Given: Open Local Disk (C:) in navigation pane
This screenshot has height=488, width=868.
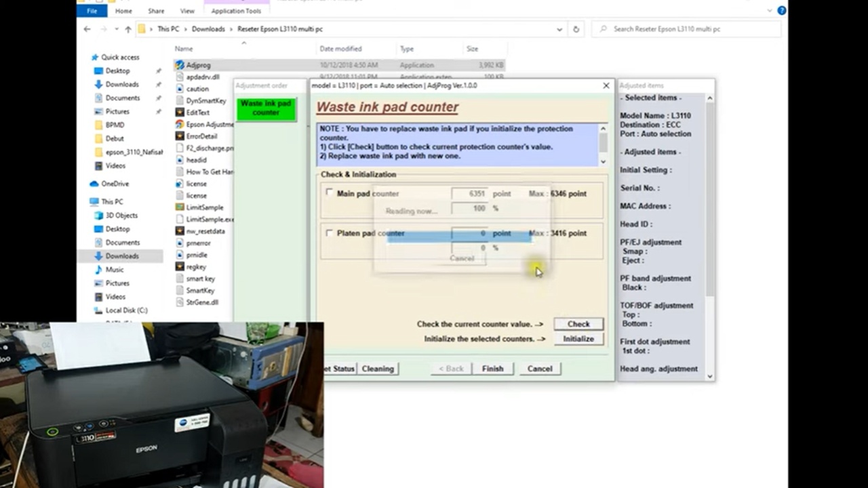Looking at the screenshot, I should click(x=126, y=310).
